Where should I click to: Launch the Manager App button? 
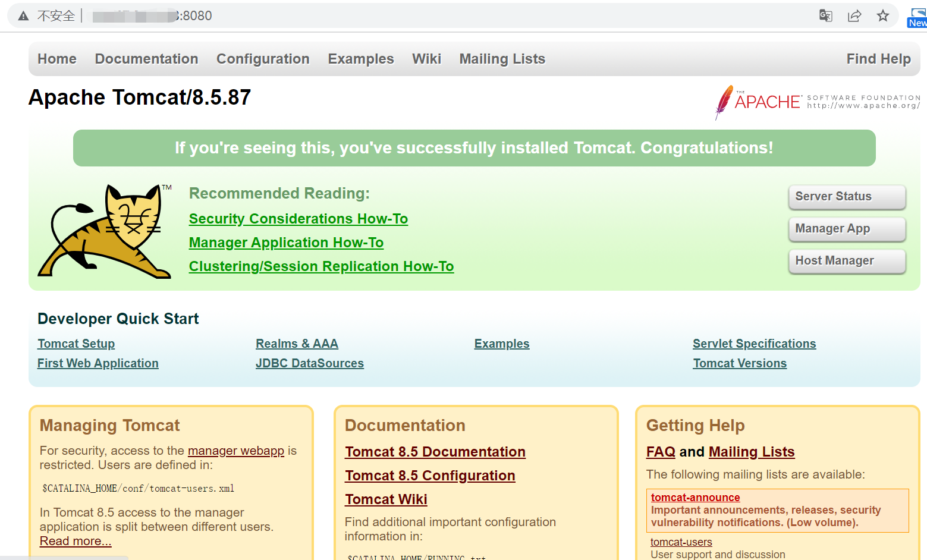pyautogui.click(x=847, y=229)
